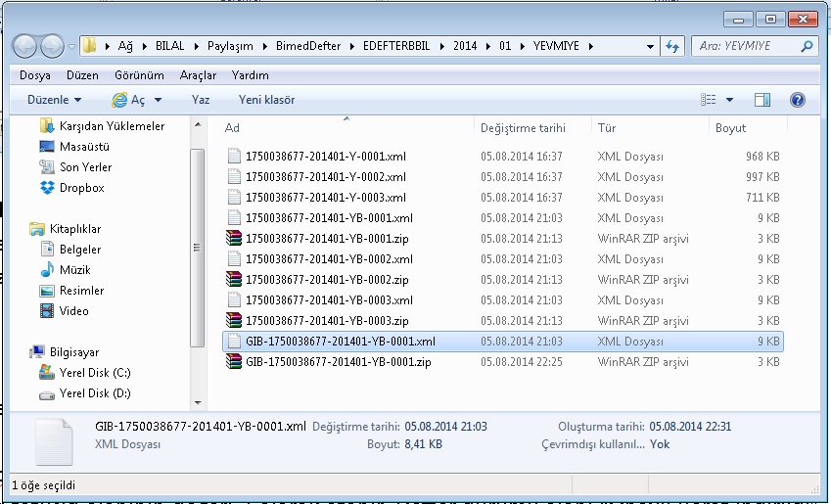
Task: Open help via the blue question mark icon
Action: [x=797, y=100]
